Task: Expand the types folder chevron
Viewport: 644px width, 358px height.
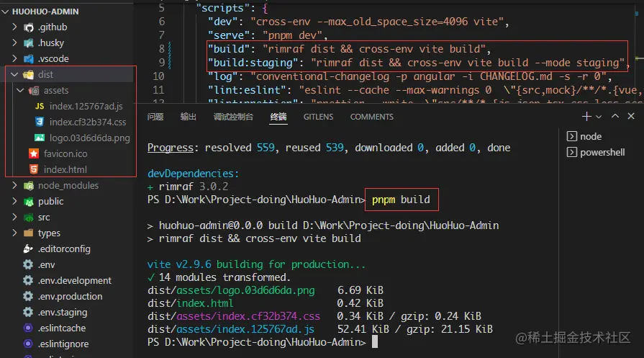Action: (x=14, y=233)
